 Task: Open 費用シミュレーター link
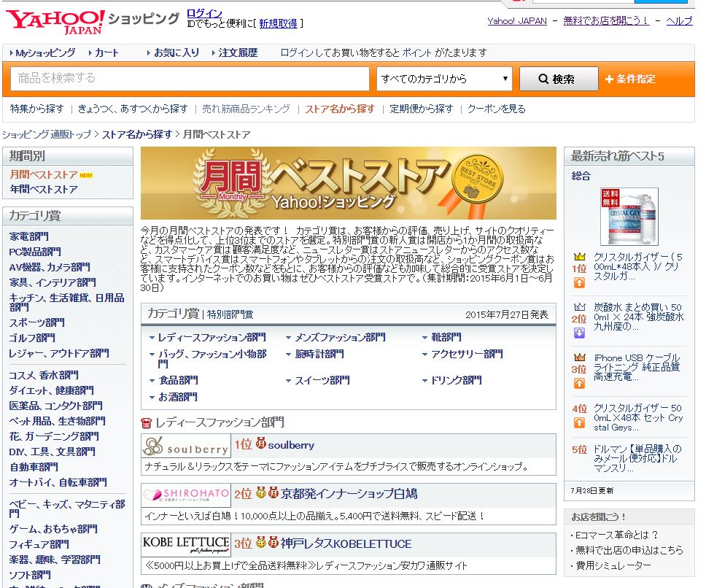click(x=613, y=565)
